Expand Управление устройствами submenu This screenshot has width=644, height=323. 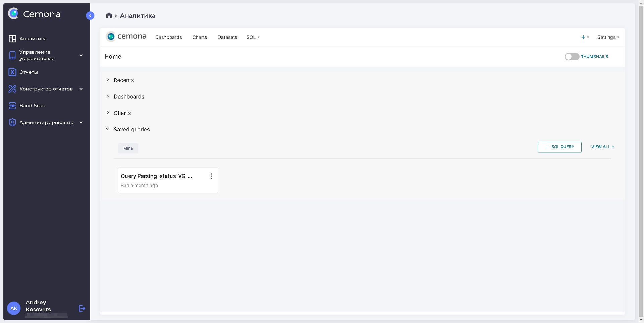tap(81, 55)
